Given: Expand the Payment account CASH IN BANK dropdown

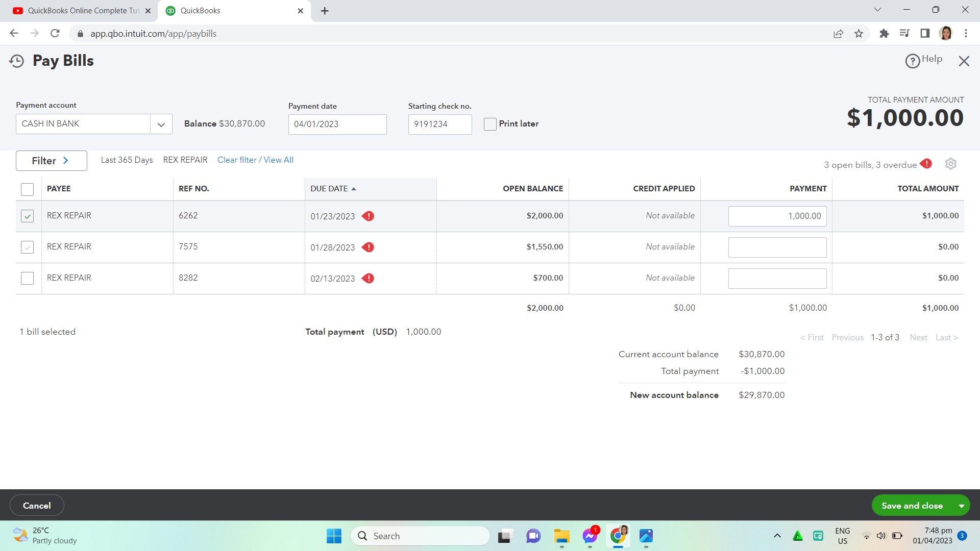Looking at the screenshot, I should click(161, 124).
